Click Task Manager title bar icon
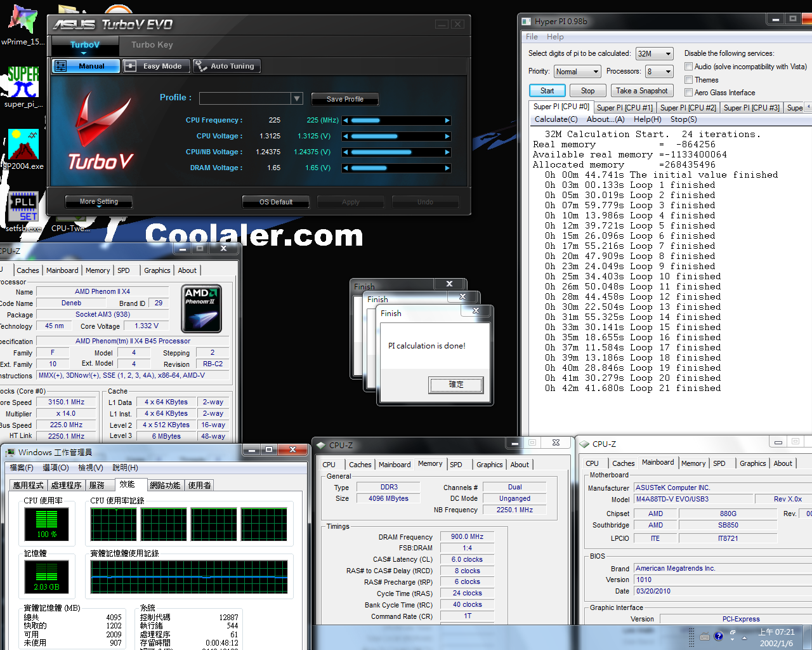The image size is (812, 650). [10, 452]
